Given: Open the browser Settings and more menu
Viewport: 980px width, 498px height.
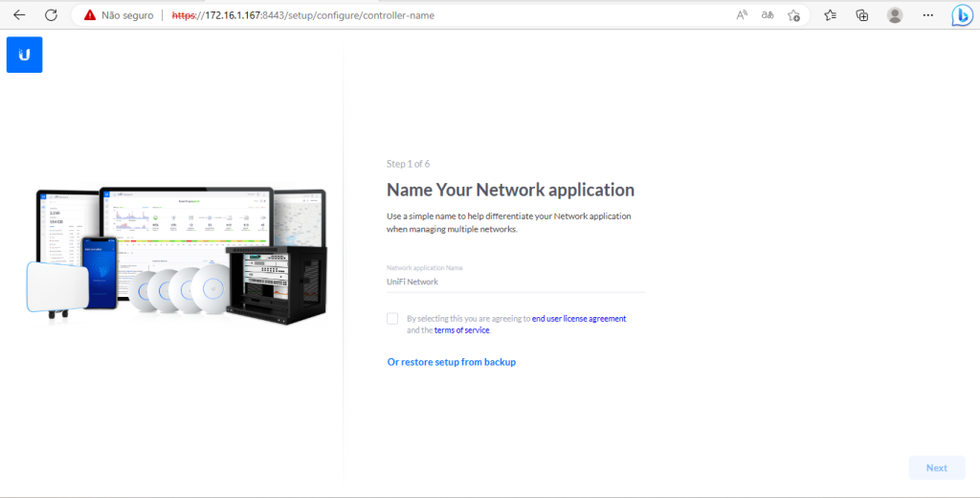Looking at the screenshot, I should click(x=927, y=15).
